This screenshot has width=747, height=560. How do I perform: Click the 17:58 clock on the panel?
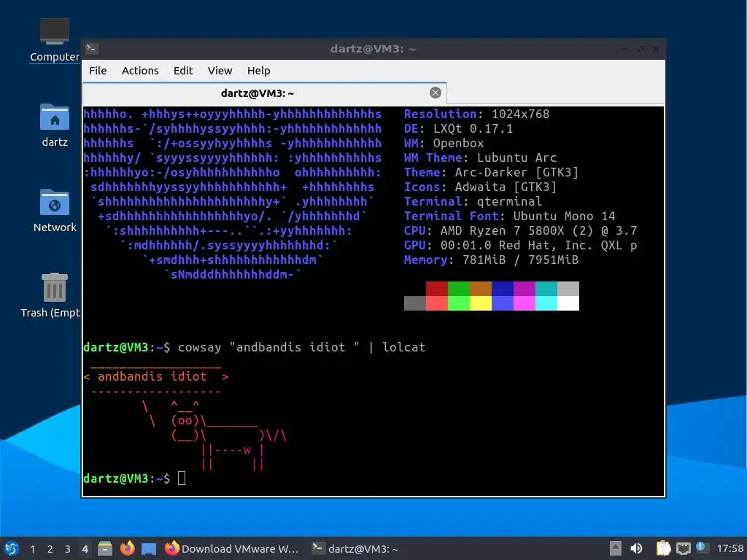click(x=729, y=548)
